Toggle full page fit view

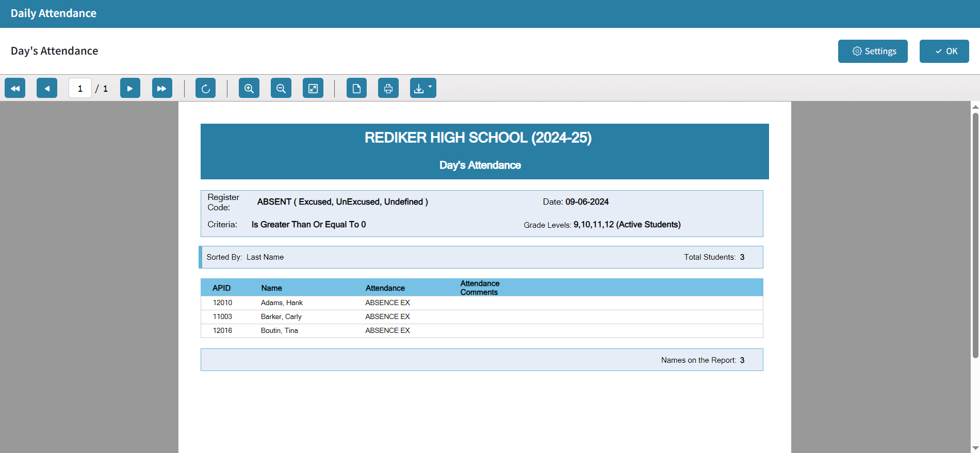313,88
